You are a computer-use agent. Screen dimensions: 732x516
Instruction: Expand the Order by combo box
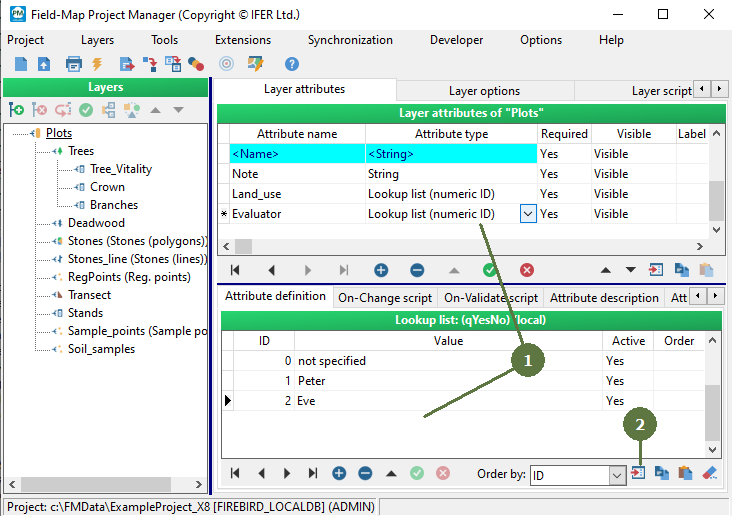[x=617, y=475]
